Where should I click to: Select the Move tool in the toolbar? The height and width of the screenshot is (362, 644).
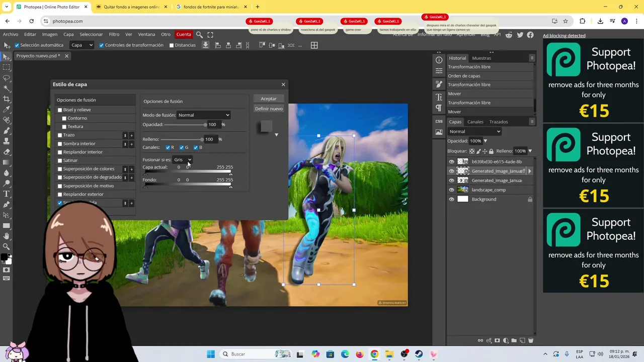[x=7, y=56]
